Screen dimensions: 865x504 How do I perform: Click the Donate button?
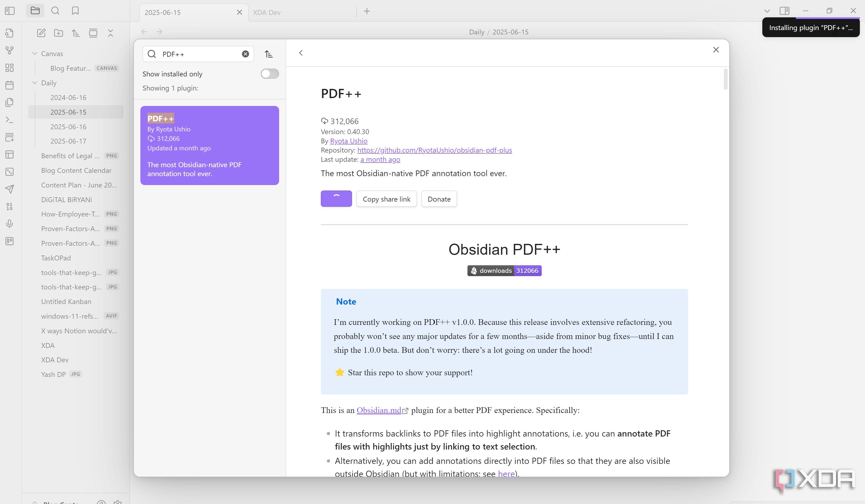439,199
